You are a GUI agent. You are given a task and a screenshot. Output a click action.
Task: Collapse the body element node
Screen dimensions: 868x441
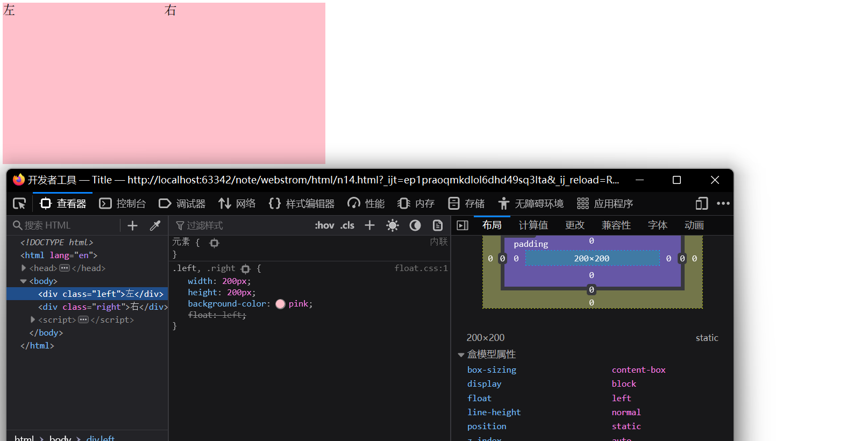tap(24, 281)
